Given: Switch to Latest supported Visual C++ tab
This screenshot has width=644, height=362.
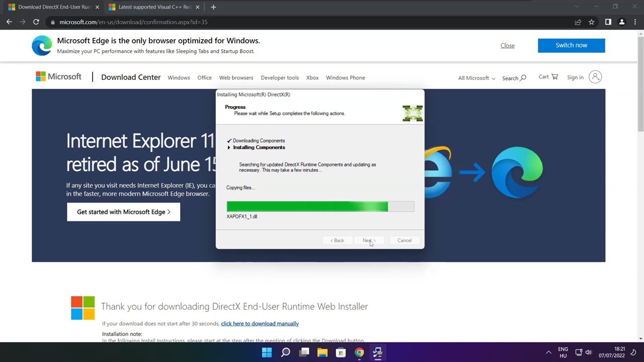Looking at the screenshot, I should tap(154, 7).
